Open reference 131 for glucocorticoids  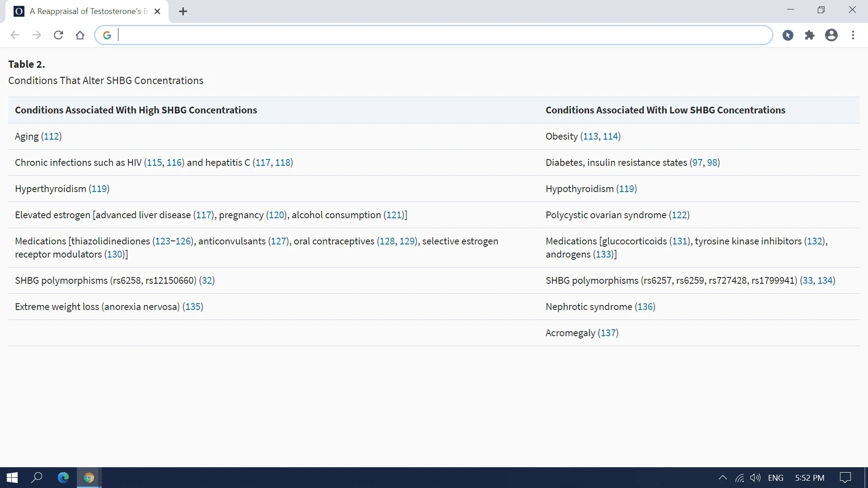coord(679,241)
